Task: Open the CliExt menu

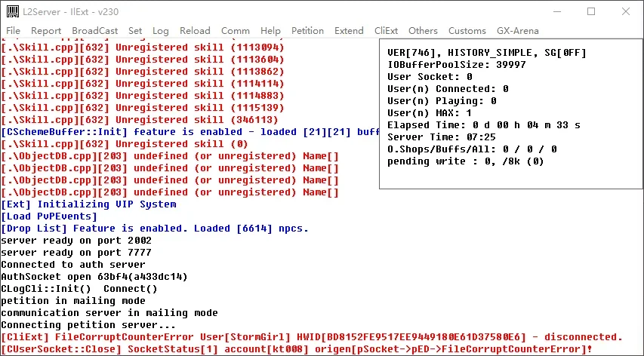Action: coord(386,31)
